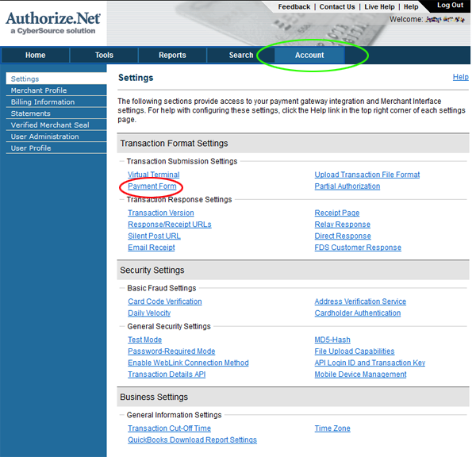
Task: Open the Home tab
Action: (36, 56)
